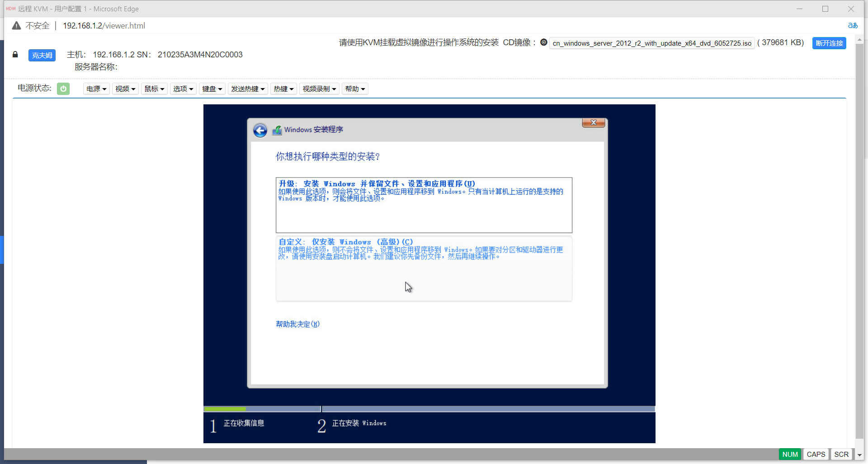
Task: Expand the 键盘 dropdown menu
Action: (212, 89)
